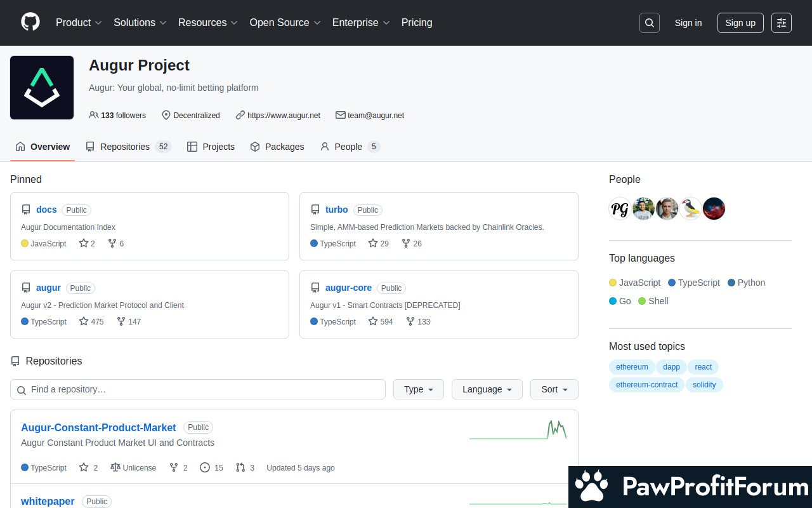Open the appearance settings icon in header

click(782, 23)
